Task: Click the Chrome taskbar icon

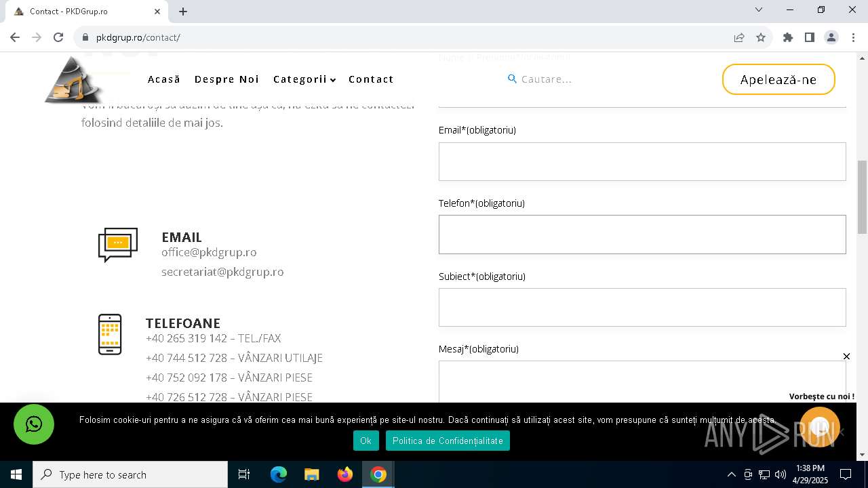Action: [x=378, y=474]
